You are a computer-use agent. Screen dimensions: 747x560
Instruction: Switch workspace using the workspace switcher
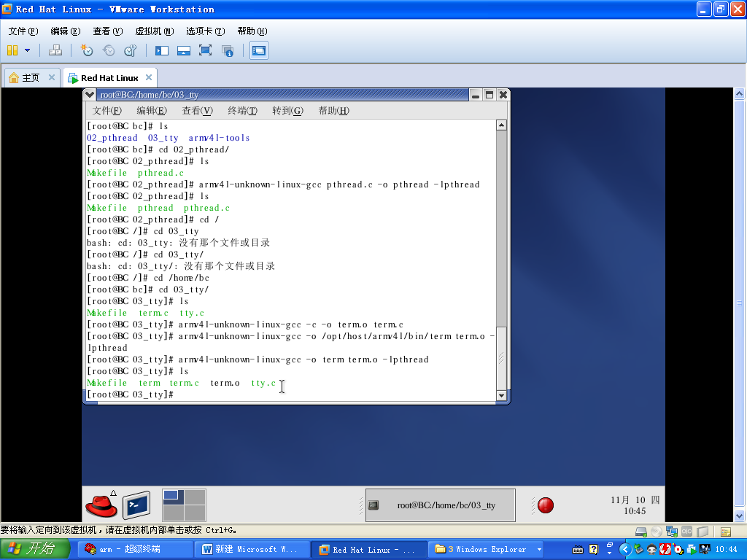pyautogui.click(x=184, y=505)
